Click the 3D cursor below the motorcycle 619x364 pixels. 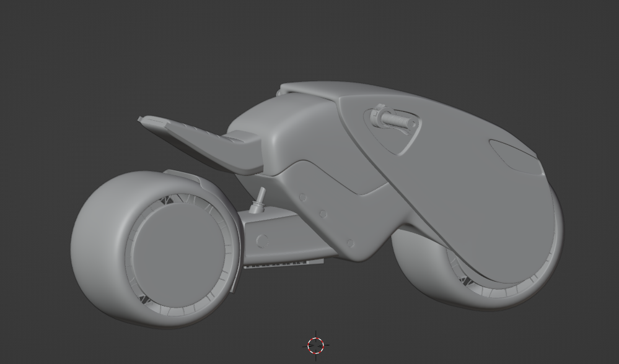click(315, 345)
